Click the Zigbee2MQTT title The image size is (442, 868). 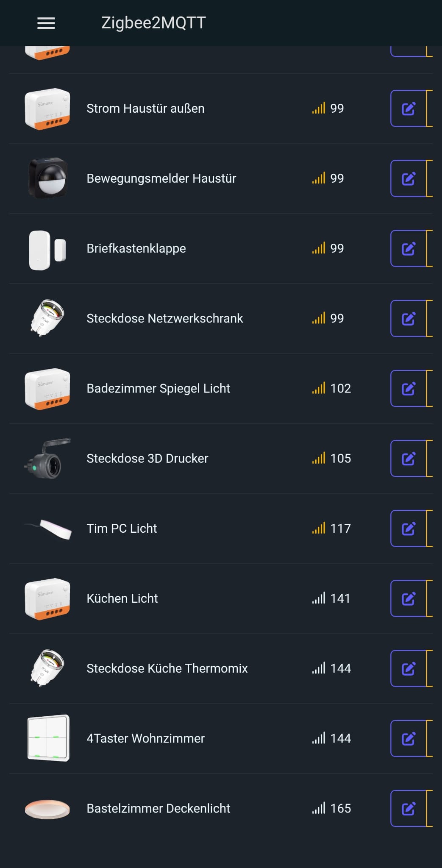coord(153,23)
